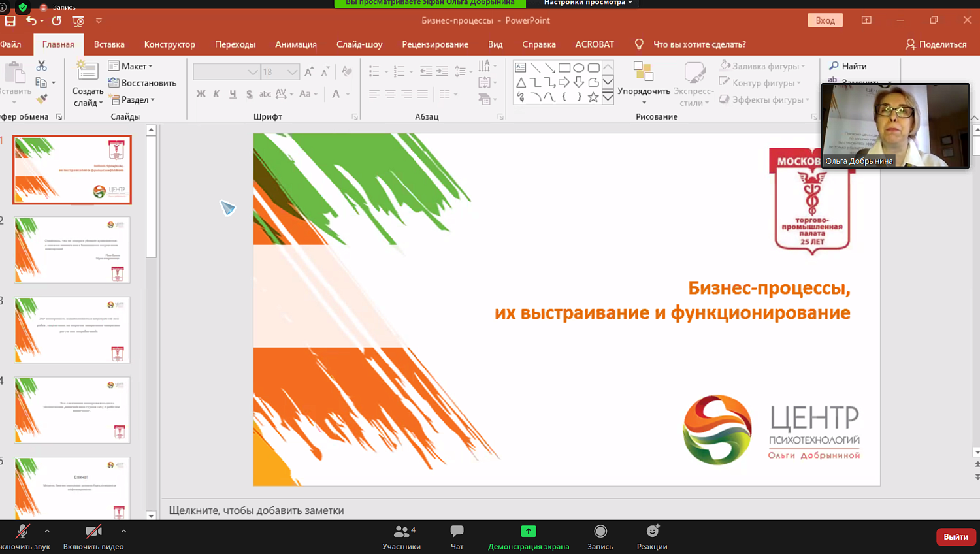The width and height of the screenshot is (980, 554).
Task: Open Zoom Реакции reactions
Action: tap(652, 538)
